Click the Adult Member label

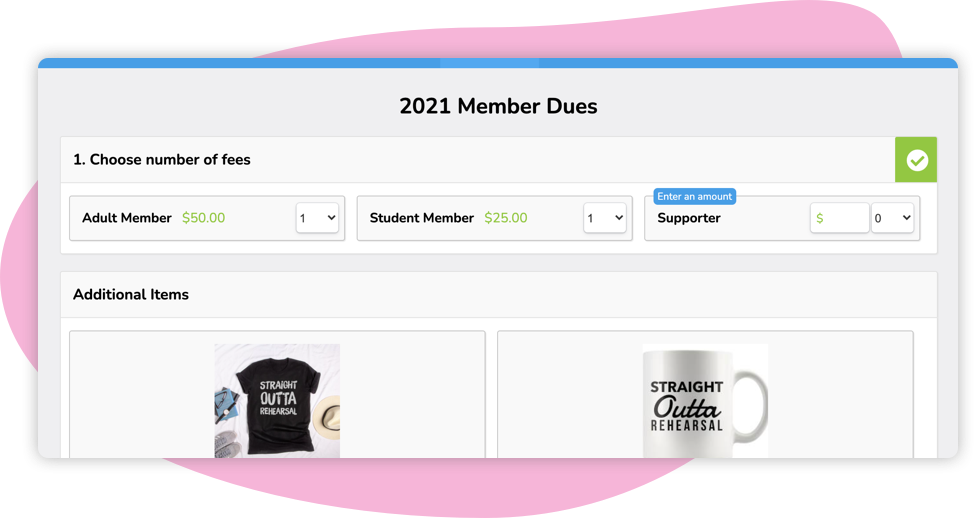click(x=127, y=218)
